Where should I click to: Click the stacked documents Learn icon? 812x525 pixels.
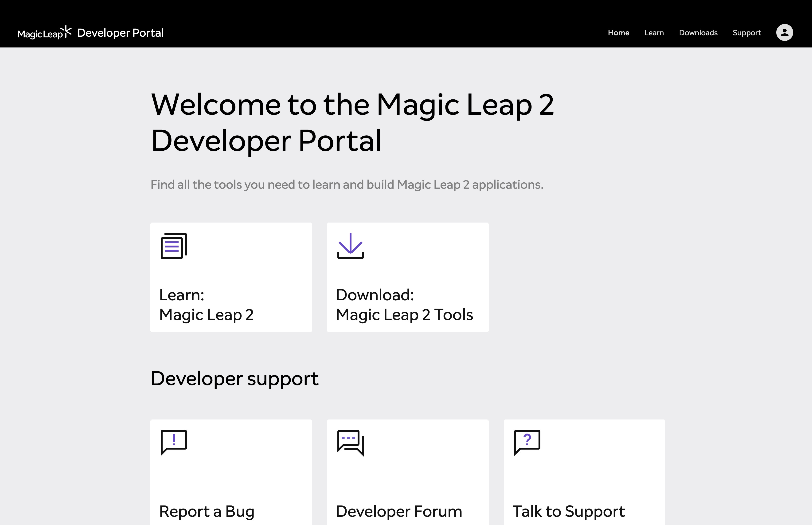point(174,246)
